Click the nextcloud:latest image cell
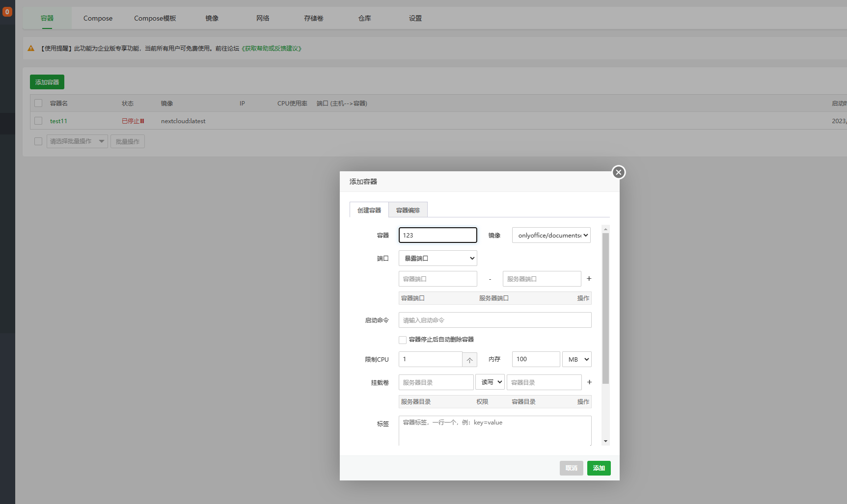847x504 pixels. (x=183, y=121)
